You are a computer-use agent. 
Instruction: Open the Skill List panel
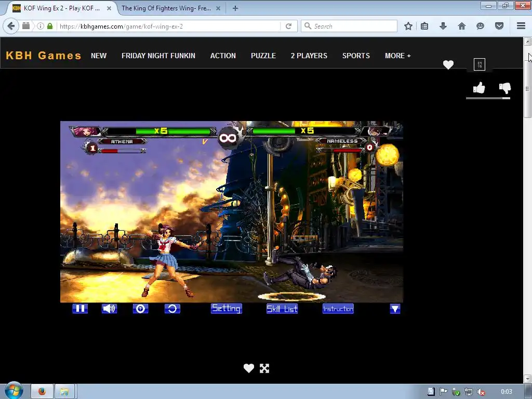282,309
